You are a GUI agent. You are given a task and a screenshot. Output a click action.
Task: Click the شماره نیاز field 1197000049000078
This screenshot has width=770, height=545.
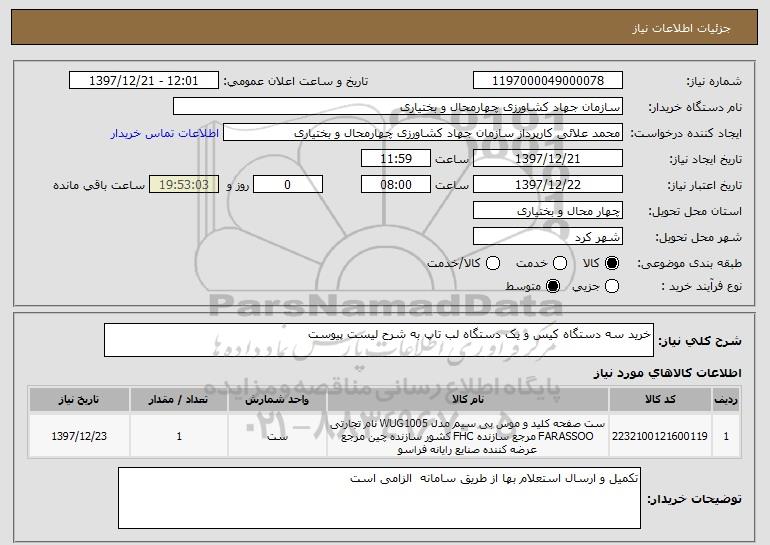[x=548, y=81]
